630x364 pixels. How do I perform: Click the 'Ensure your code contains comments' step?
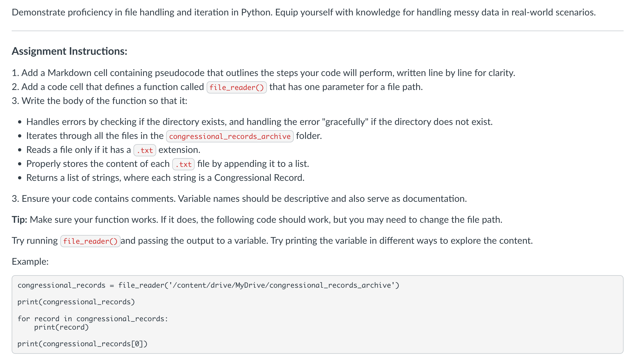239,199
